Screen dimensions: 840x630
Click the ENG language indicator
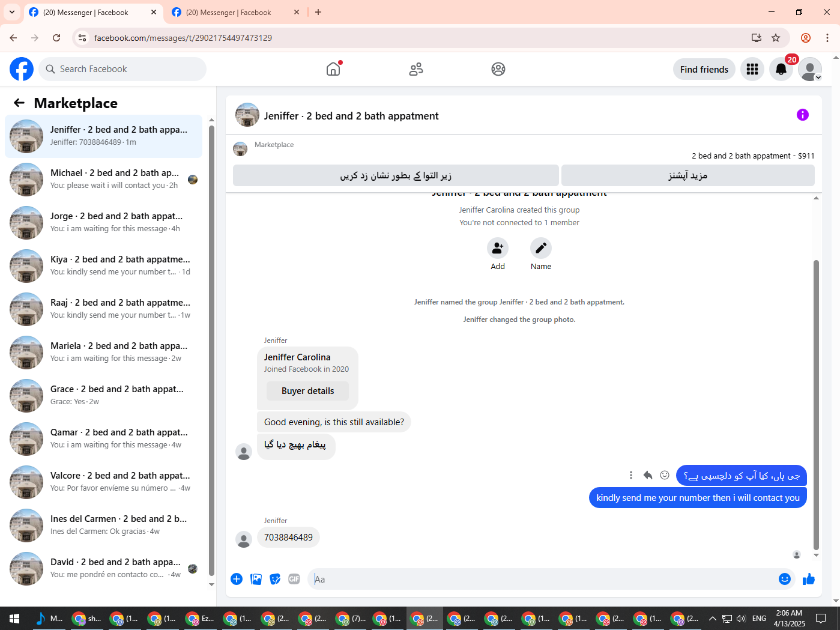(x=759, y=618)
